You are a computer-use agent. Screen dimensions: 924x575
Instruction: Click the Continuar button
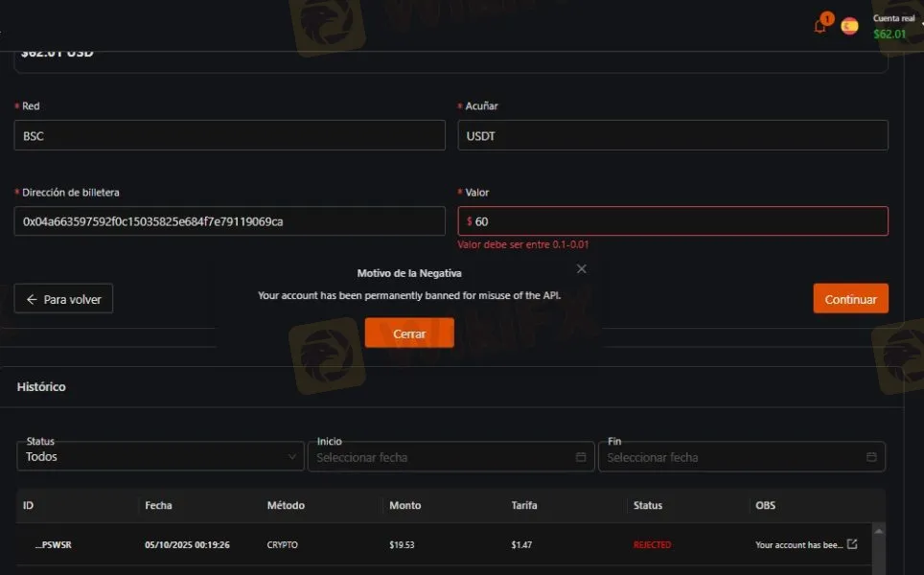(850, 299)
